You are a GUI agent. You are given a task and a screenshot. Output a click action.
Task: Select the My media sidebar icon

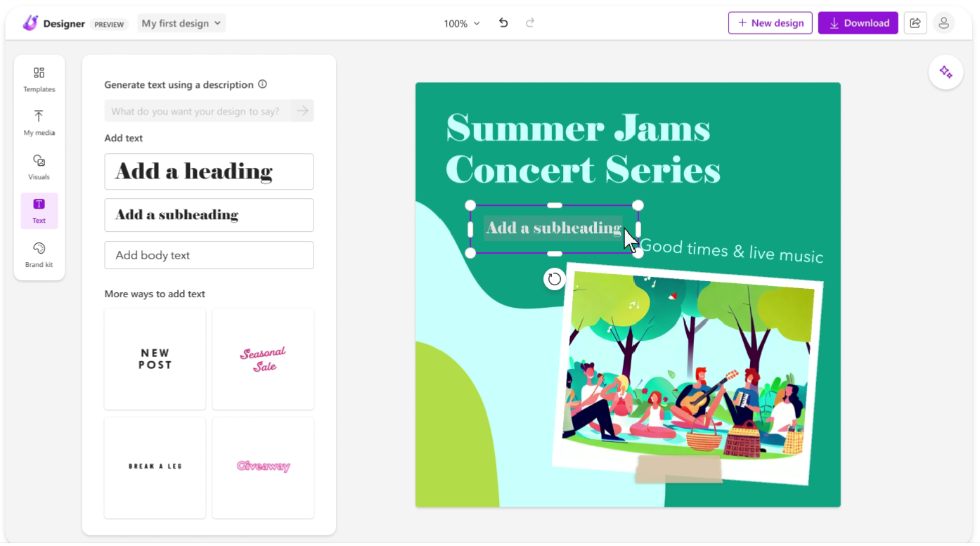(39, 122)
